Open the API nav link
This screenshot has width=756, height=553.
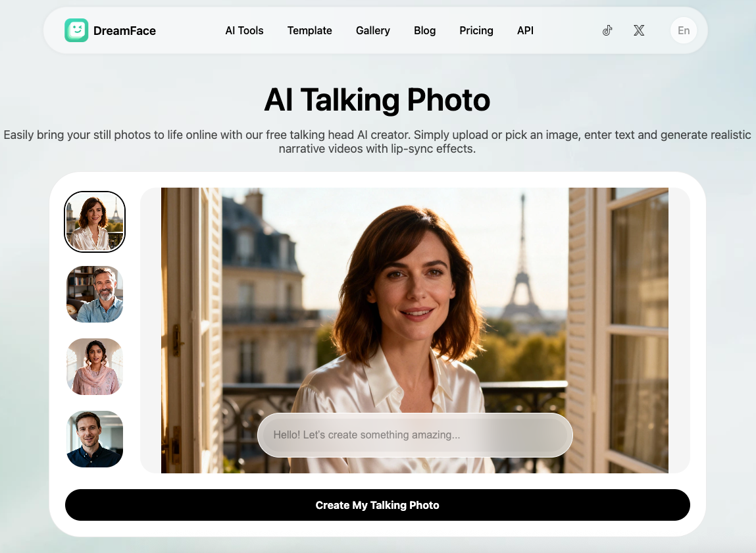pos(525,30)
